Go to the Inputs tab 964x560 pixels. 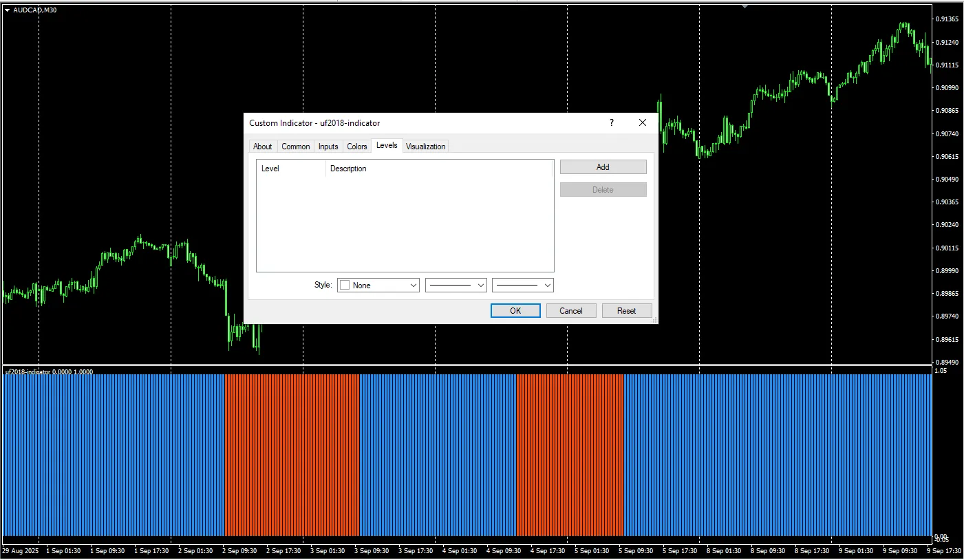(x=328, y=147)
